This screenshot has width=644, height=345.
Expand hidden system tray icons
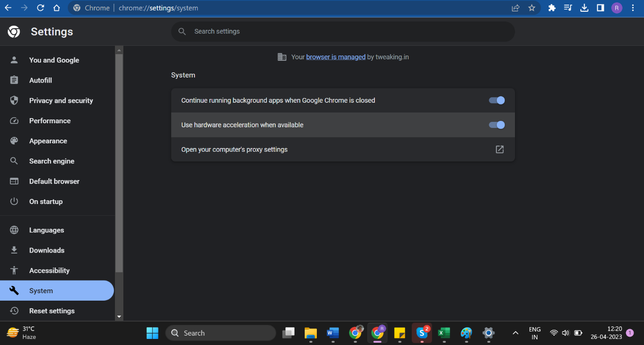pos(515,333)
